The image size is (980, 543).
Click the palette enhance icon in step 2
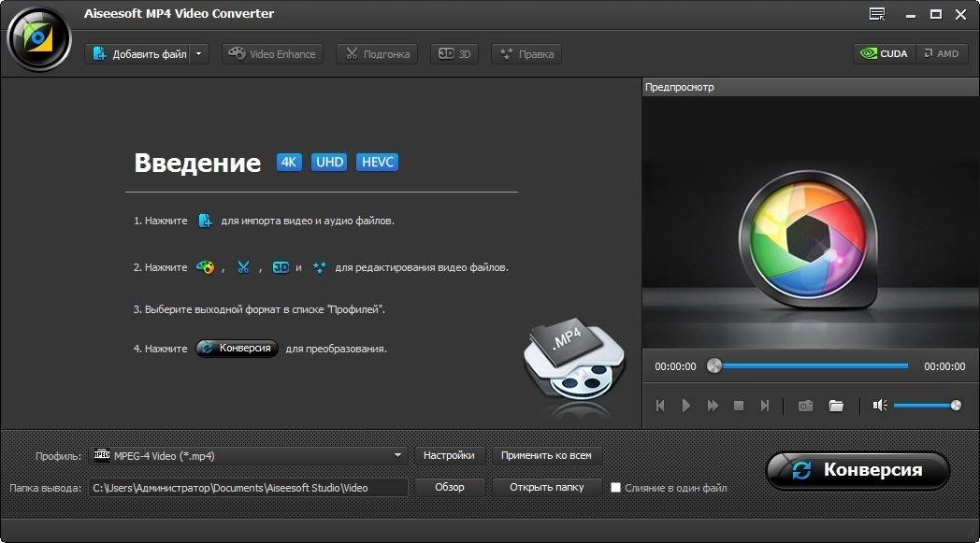coord(205,267)
